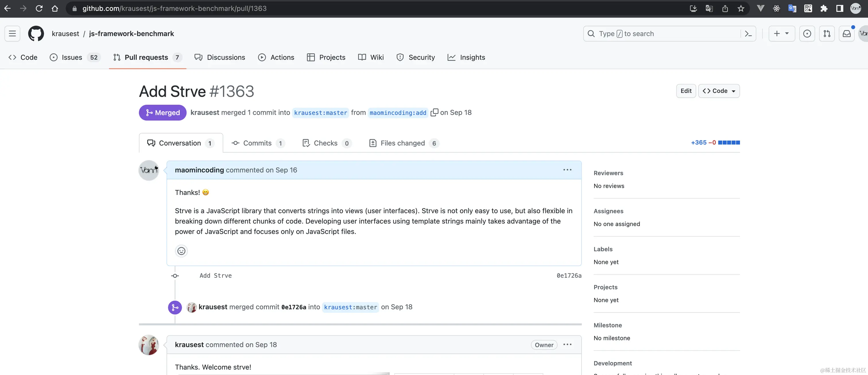Copy the maomincoding:add branch name
The width and height of the screenshot is (868, 375).
click(434, 112)
